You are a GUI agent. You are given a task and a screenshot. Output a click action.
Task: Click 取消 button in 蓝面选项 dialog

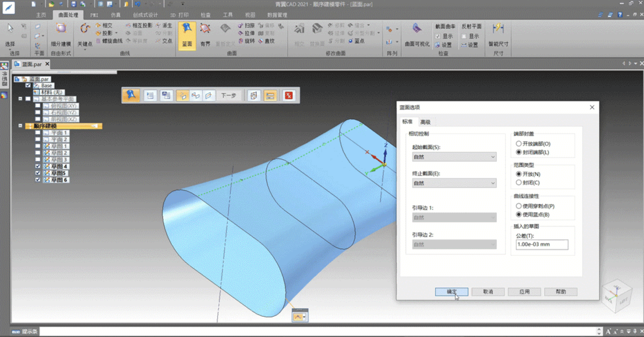click(x=488, y=292)
